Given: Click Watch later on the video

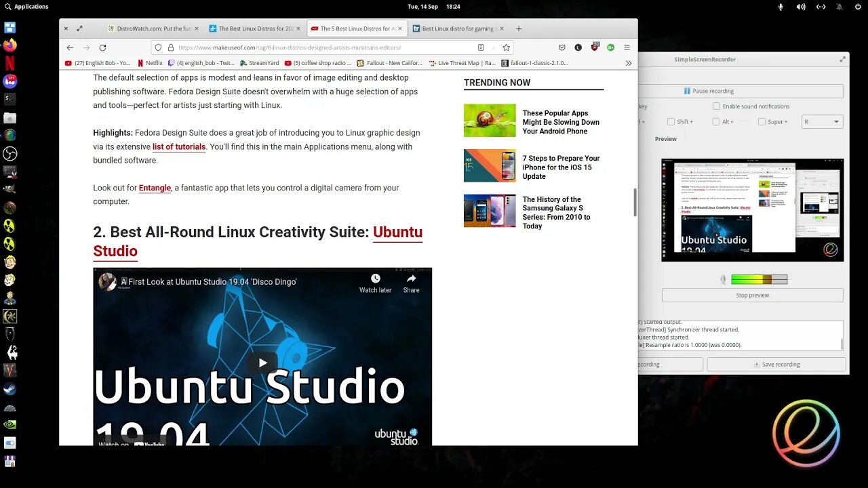Looking at the screenshot, I should (x=375, y=283).
